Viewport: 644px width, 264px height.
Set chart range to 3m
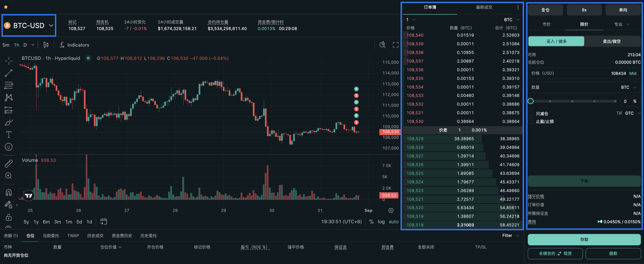click(x=58, y=222)
